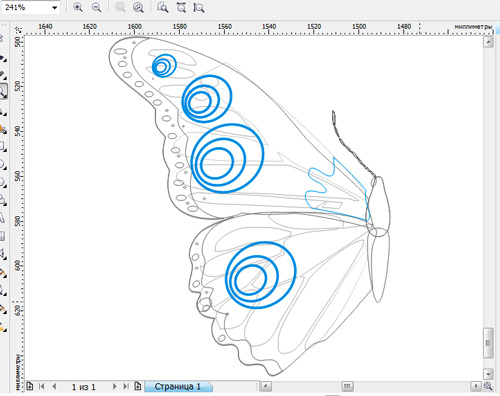
Task: Select the Zoom tool in the left toolbox
Action: click(x=3, y=91)
